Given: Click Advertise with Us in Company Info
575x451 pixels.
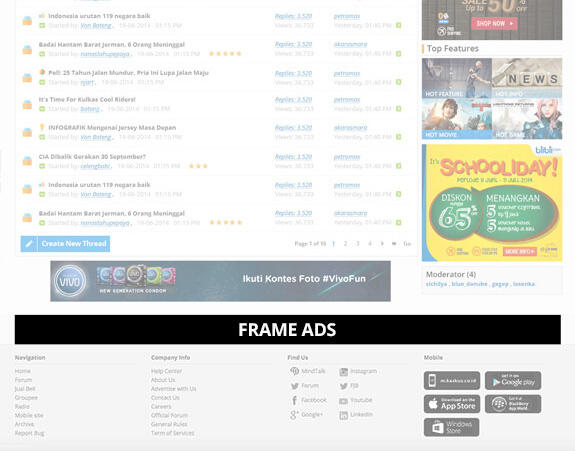Looking at the screenshot, I should click(173, 389).
